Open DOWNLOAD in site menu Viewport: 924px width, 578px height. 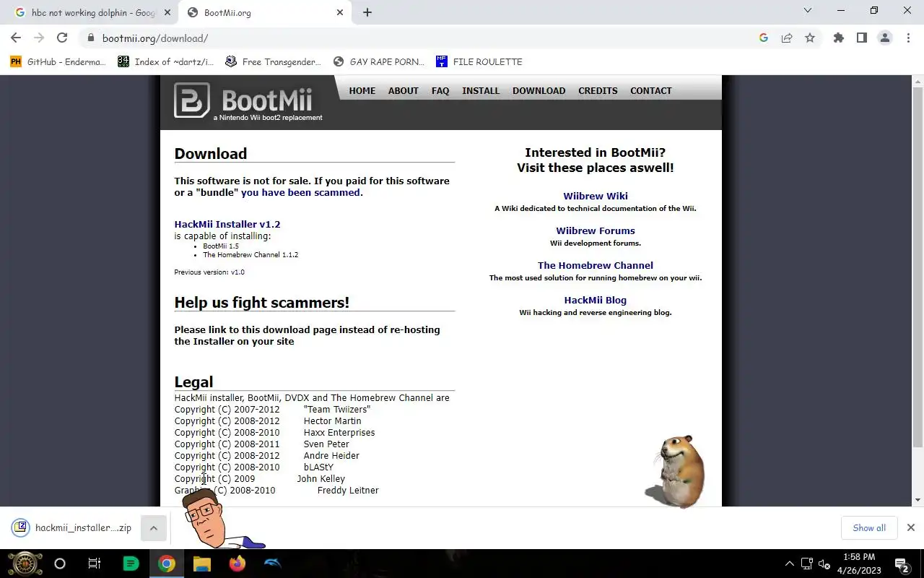point(539,90)
